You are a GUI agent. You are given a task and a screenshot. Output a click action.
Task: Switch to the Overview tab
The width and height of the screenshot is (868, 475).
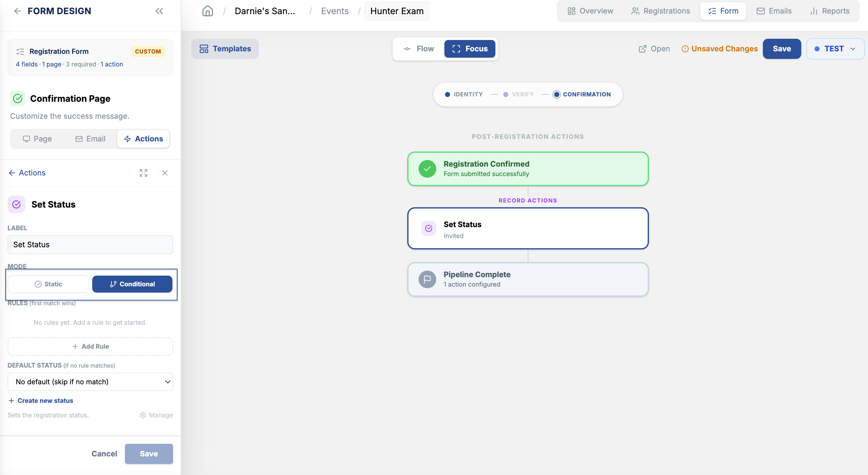click(590, 11)
